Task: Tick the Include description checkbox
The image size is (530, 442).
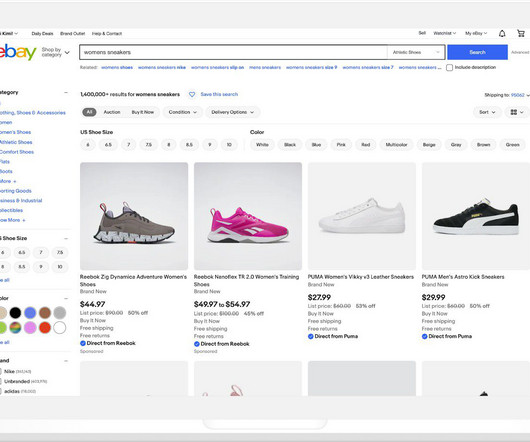Action: [x=450, y=68]
